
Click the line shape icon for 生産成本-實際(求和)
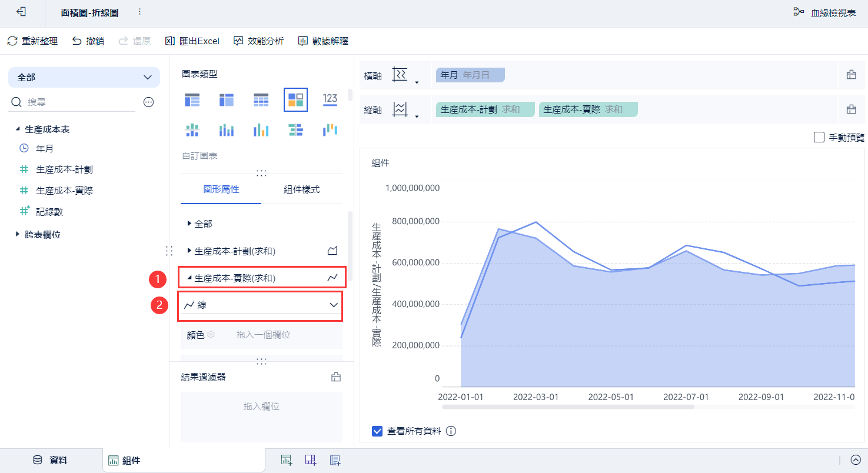click(x=332, y=277)
